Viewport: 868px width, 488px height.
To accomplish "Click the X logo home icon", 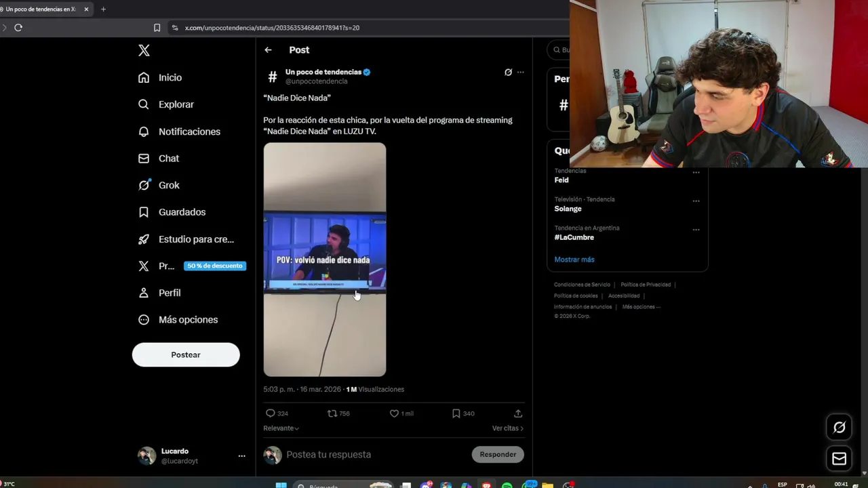I will pos(144,50).
